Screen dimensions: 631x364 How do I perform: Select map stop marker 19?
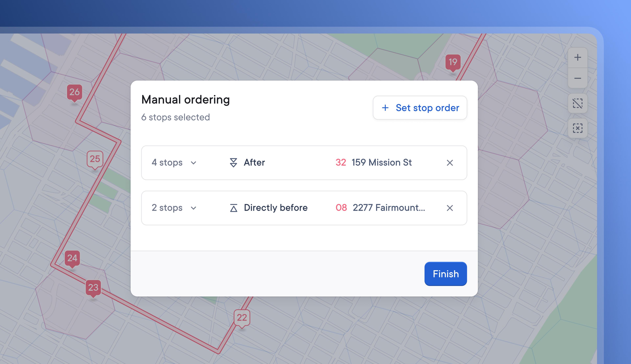(453, 63)
